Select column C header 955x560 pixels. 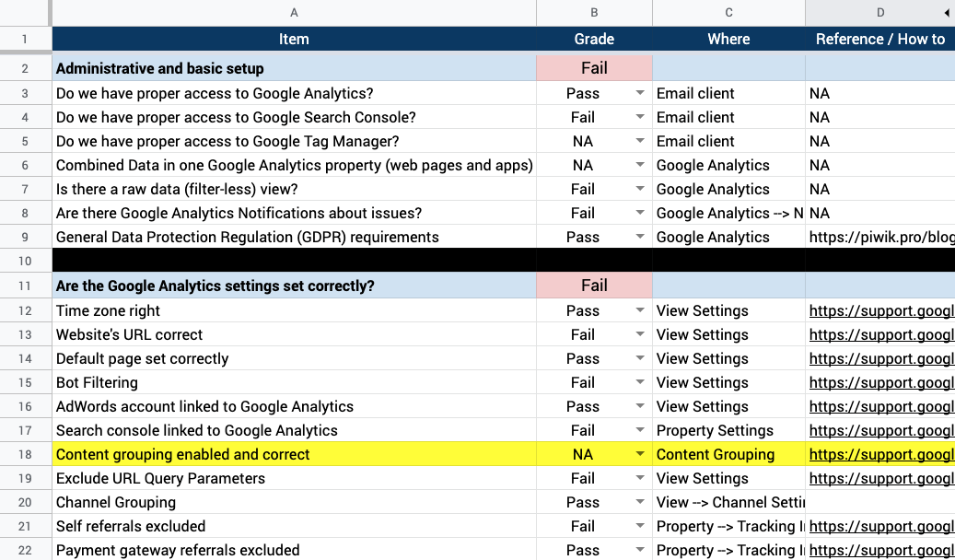[728, 13]
